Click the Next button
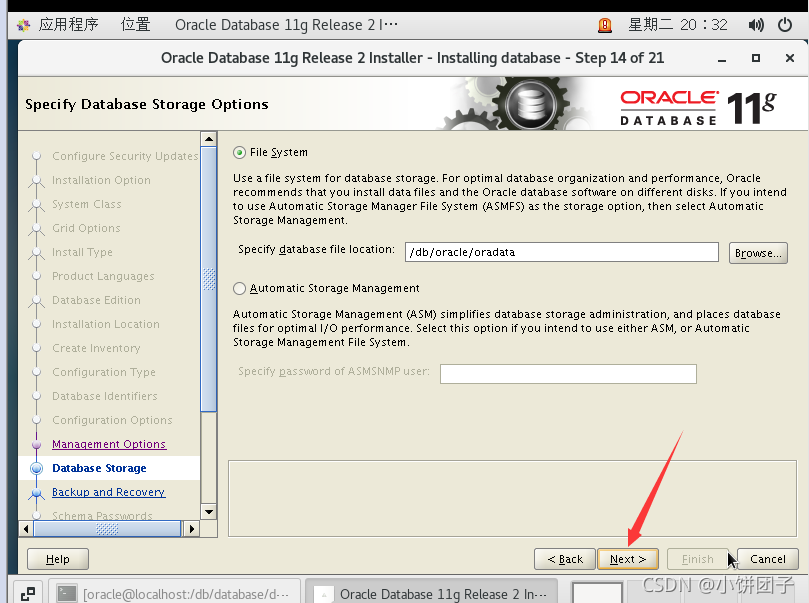Image resolution: width=809 pixels, height=603 pixels. click(627, 559)
